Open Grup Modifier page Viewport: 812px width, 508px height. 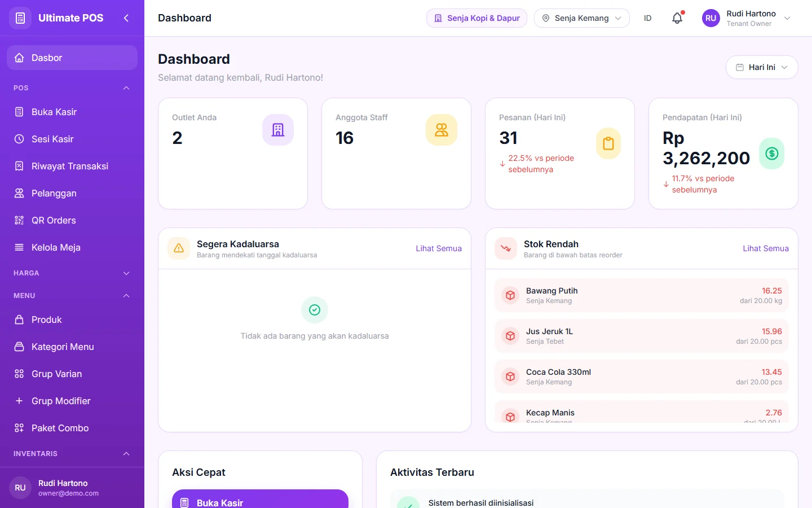[72, 401]
